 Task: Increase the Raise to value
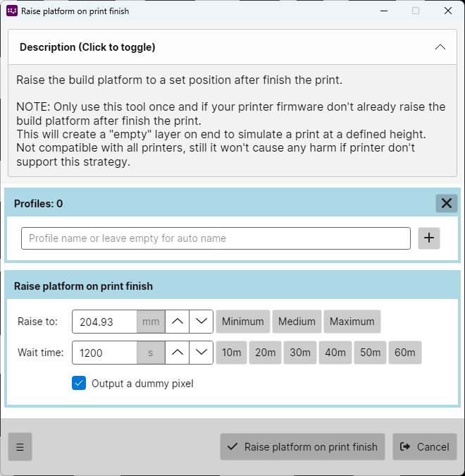177,322
